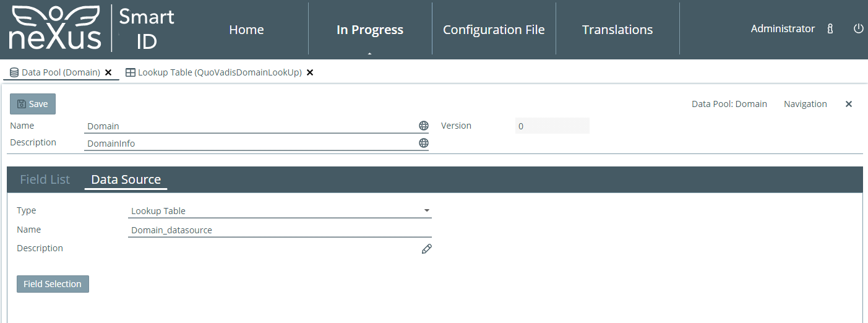
Task: Click the globe icon beside Description field
Action: (x=423, y=143)
